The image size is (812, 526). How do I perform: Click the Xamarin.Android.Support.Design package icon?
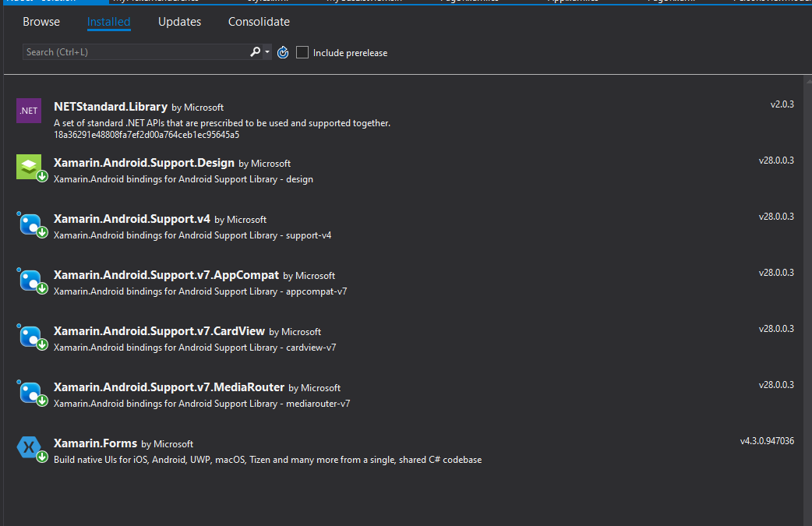[x=30, y=168]
